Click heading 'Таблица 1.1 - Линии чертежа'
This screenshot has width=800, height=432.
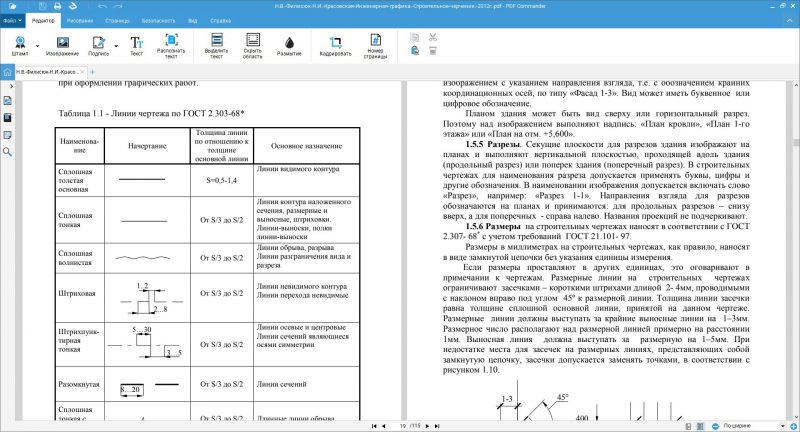point(151,113)
